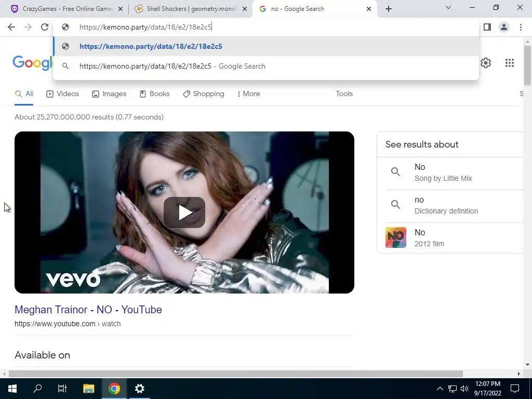Open a new browser tab
Screen dimensions: 532x399
(389, 9)
